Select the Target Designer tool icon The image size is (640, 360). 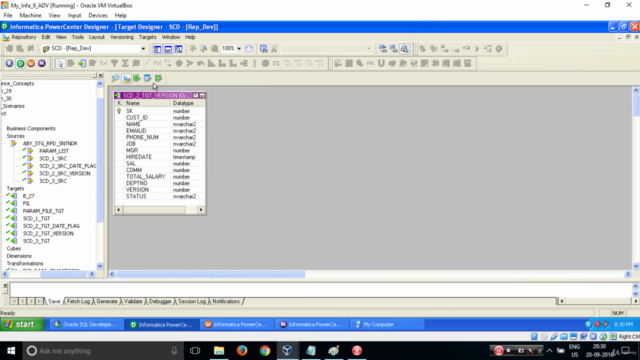click(x=127, y=78)
